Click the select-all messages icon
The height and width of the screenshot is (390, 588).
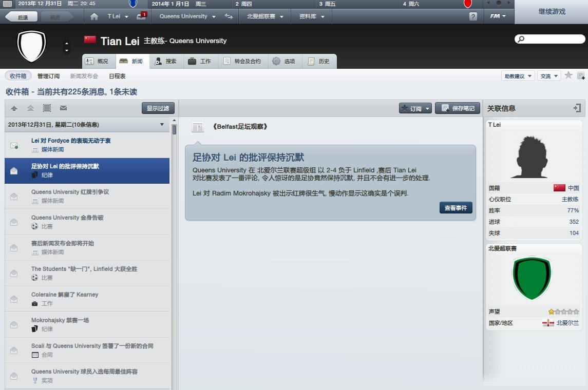pos(47,108)
